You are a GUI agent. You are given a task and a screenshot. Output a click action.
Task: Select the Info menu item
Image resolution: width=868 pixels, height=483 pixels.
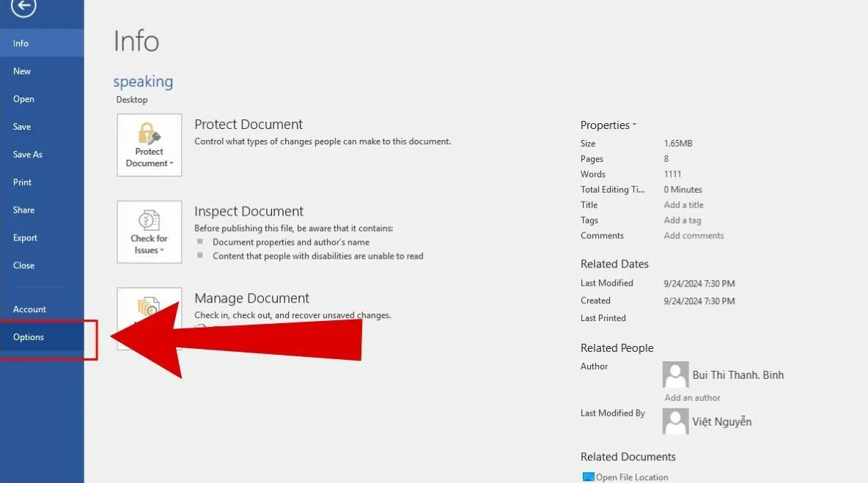coord(42,43)
